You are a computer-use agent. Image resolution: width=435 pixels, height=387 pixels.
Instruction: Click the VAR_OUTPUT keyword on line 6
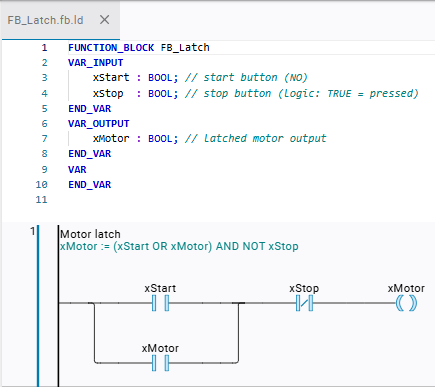coord(99,124)
